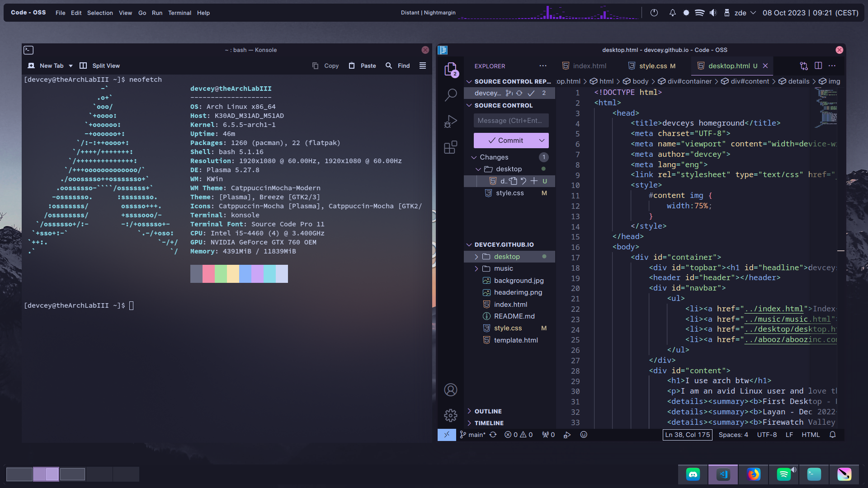The height and width of the screenshot is (488, 868).
Task: Open template.html in explorer
Action: [x=509, y=340]
